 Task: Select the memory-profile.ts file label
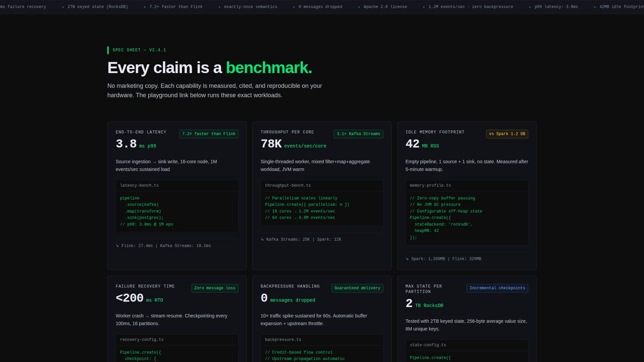[x=430, y=186]
